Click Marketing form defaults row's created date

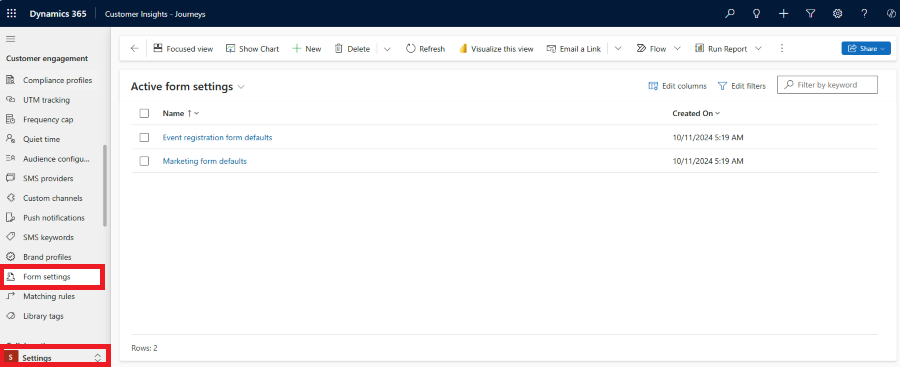pos(708,161)
